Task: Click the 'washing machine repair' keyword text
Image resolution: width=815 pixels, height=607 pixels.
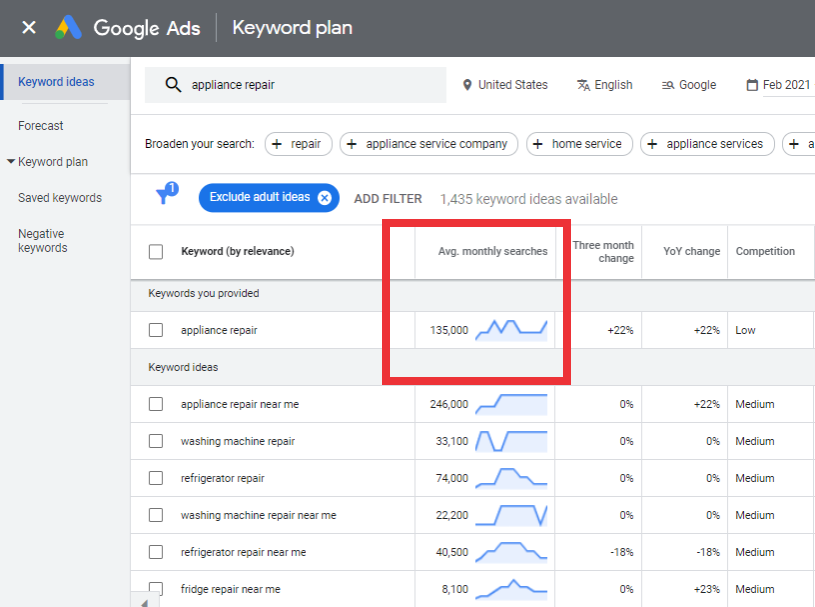Action: click(238, 441)
